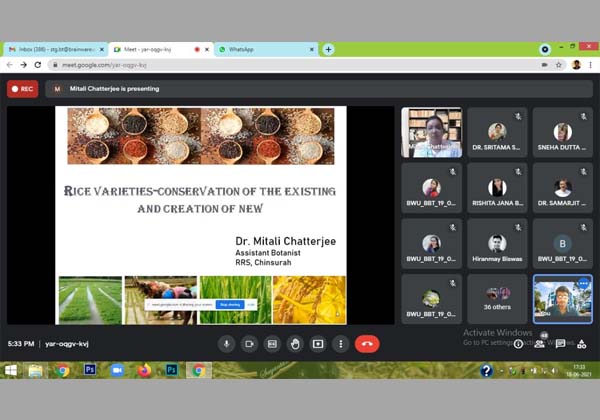This screenshot has width=600, height=420.
Task: Open the activities panel icon
Action: (581, 343)
